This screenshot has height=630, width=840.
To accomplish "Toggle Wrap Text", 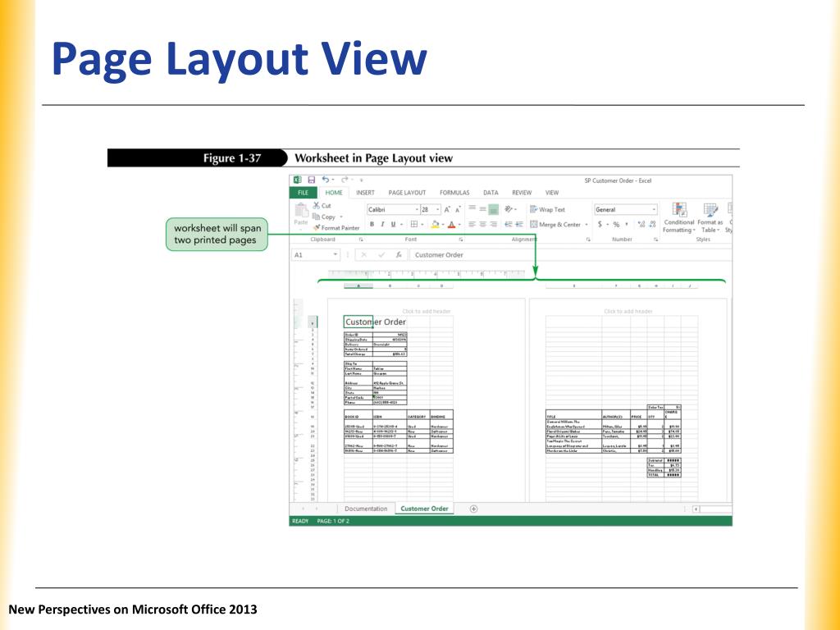I will coord(547,209).
